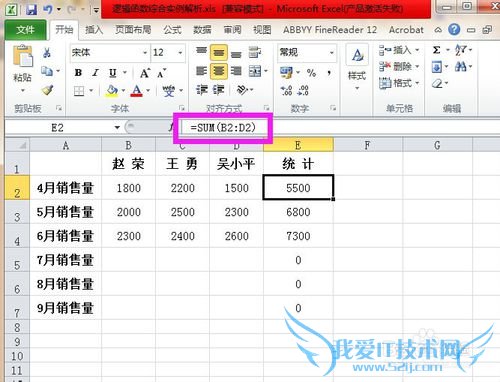
Task: Toggle center horizontal alignment
Action: click(219, 71)
